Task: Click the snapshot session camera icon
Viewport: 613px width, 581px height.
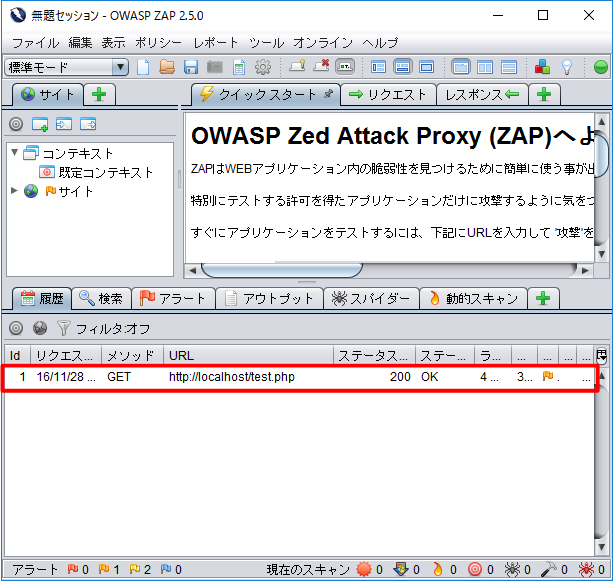Action: pos(215,67)
